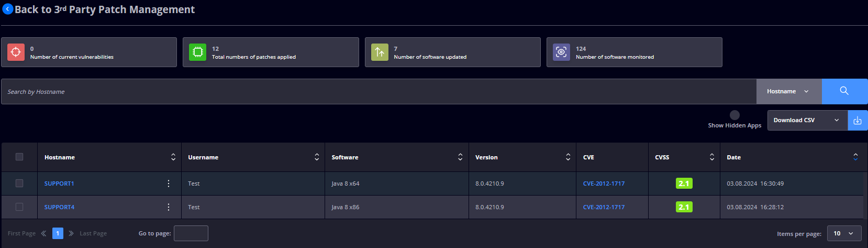Sort table by Date column

(x=855, y=157)
